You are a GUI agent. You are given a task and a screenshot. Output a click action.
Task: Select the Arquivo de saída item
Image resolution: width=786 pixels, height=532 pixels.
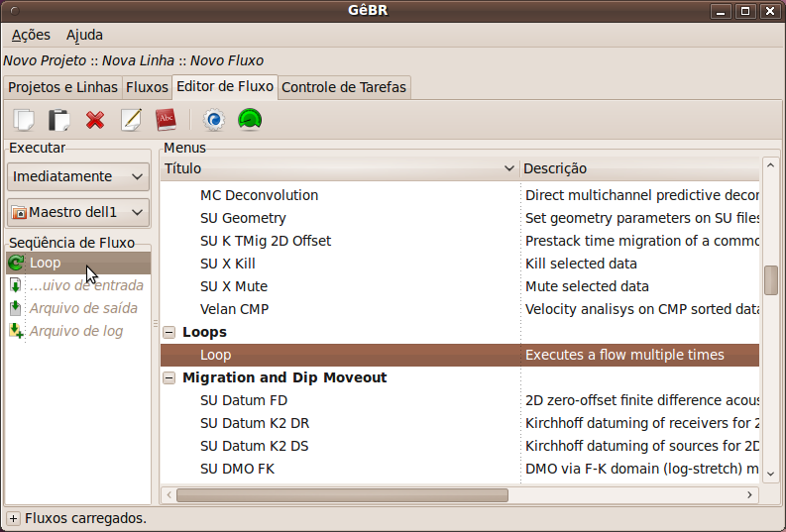click(x=78, y=308)
